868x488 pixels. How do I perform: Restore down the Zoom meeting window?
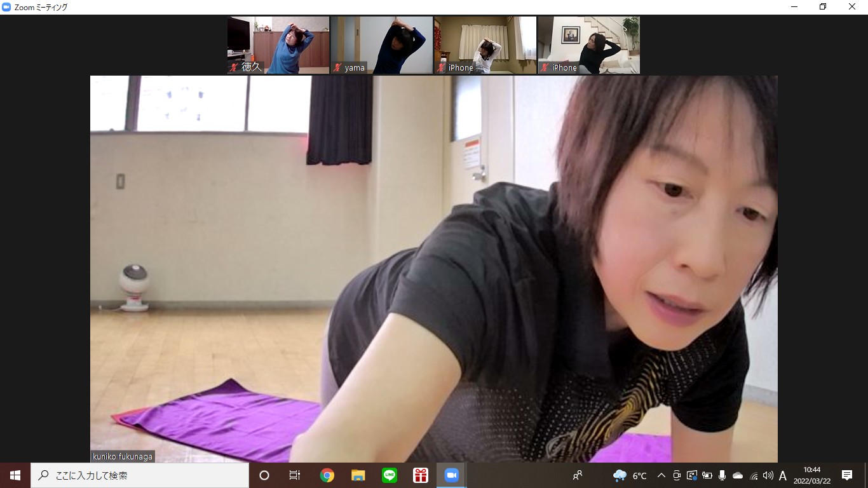[823, 7]
